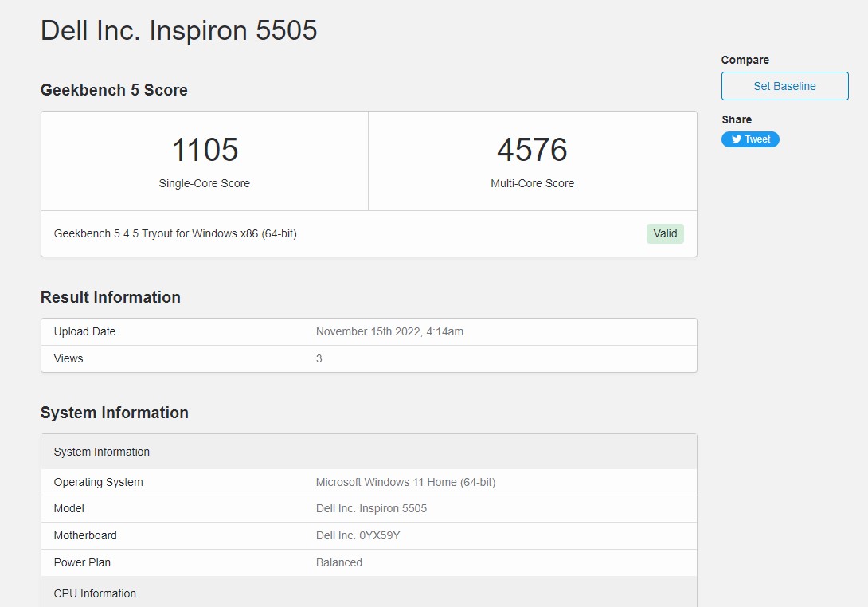Select the views count value 3
This screenshot has height=607, width=868.
coord(319,359)
